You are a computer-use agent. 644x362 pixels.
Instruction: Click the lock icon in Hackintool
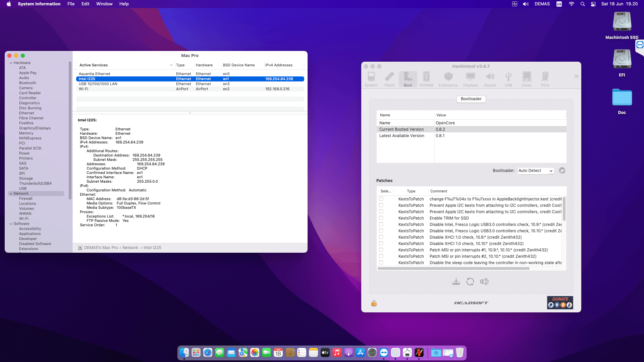374,303
